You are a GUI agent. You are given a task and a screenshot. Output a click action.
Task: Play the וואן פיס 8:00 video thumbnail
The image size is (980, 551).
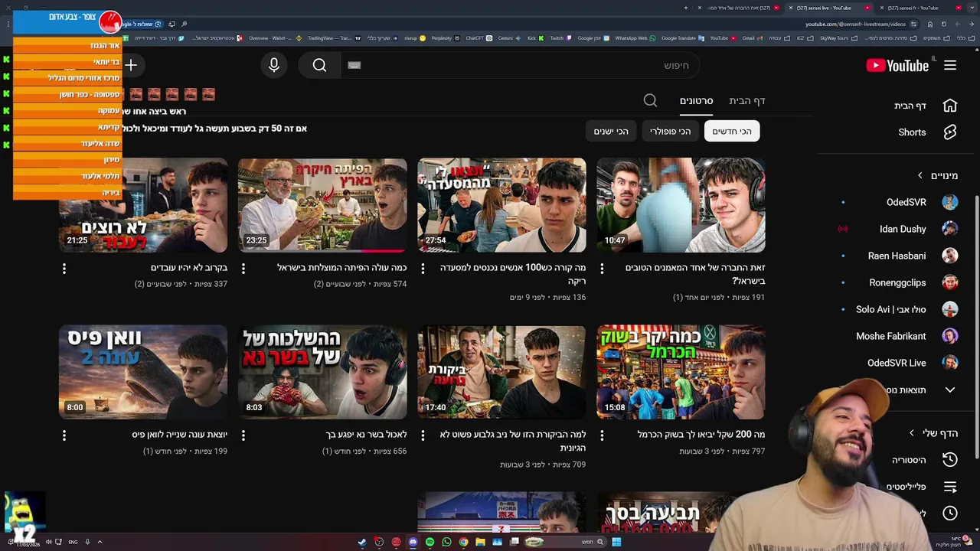tap(143, 372)
